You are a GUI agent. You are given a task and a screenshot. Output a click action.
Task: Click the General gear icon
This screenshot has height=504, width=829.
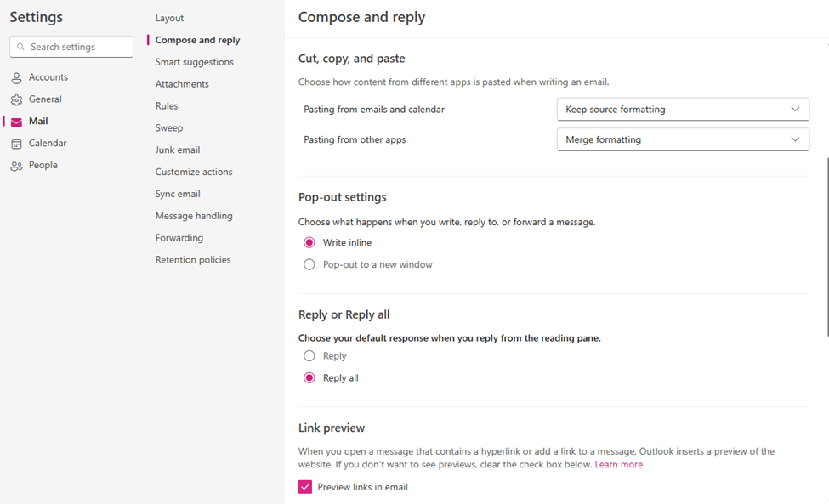pos(16,99)
